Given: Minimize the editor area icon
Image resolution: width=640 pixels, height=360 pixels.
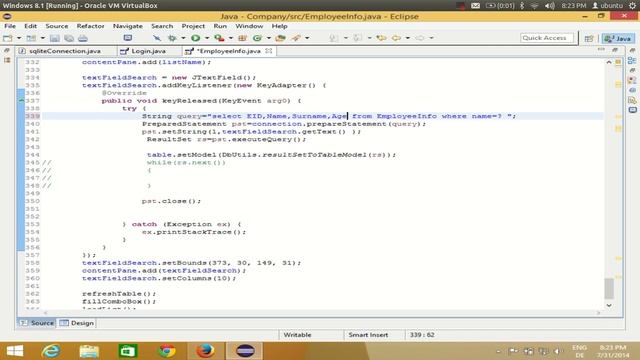Looking at the screenshot, I should coord(601,49).
